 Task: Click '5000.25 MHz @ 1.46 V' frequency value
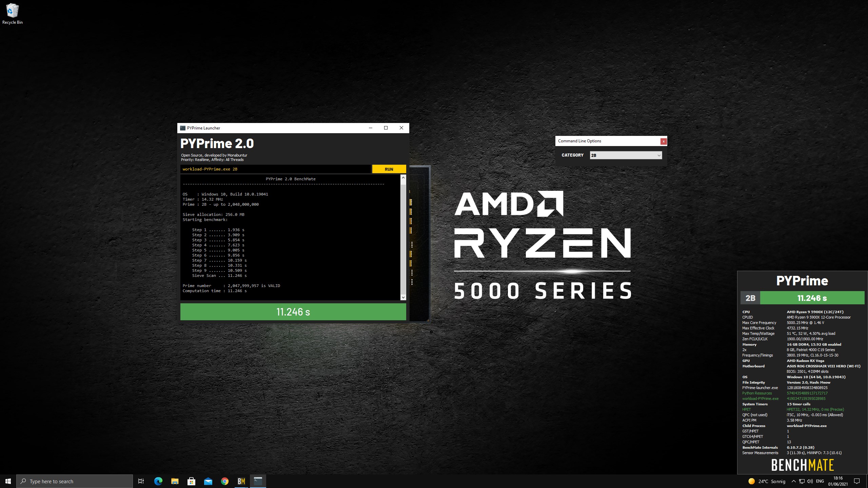(x=805, y=323)
